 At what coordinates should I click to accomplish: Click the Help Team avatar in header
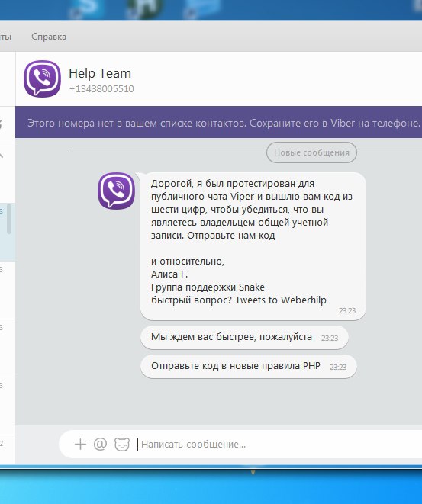coord(42,79)
